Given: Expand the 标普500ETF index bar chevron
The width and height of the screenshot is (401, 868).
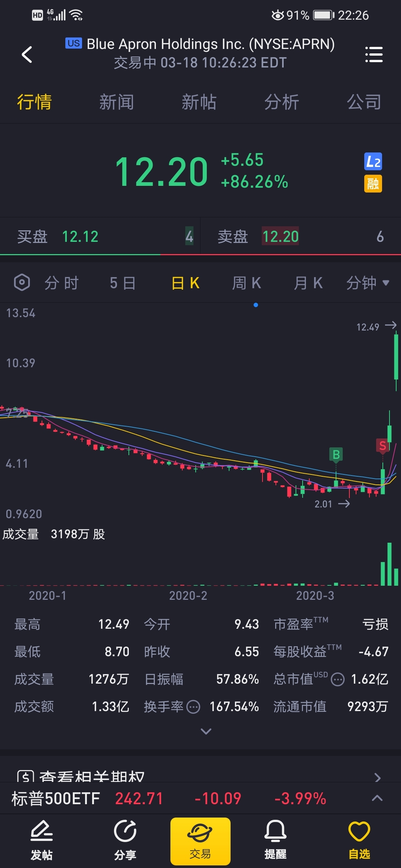Looking at the screenshot, I should click(x=377, y=798).
